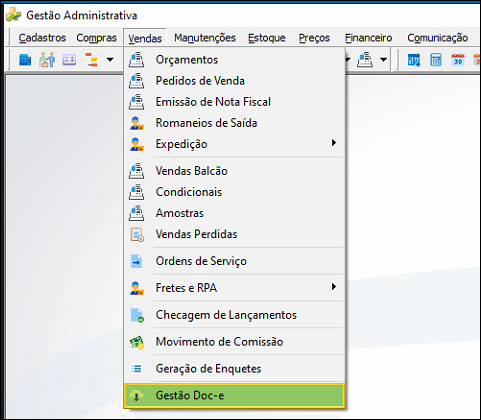The height and width of the screenshot is (420, 481).
Task: Open Expedição menu entry
Action: [234, 144]
